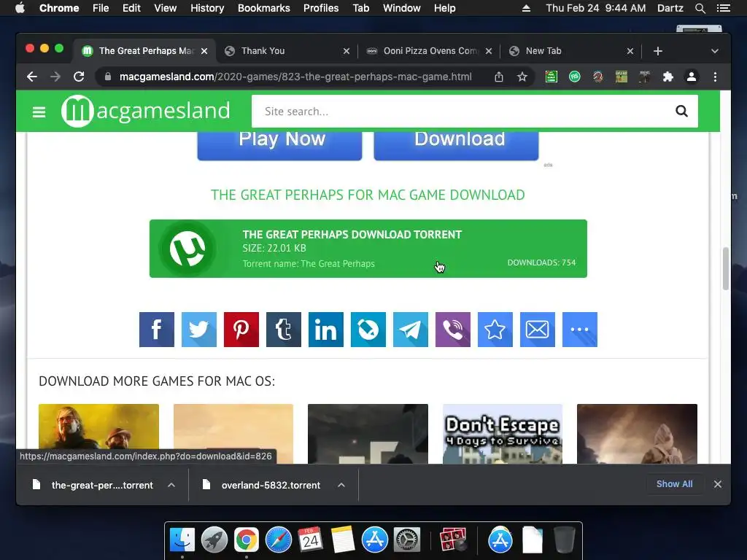Open the History menu
The width and height of the screenshot is (747, 560).
pyautogui.click(x=207, y=8)
